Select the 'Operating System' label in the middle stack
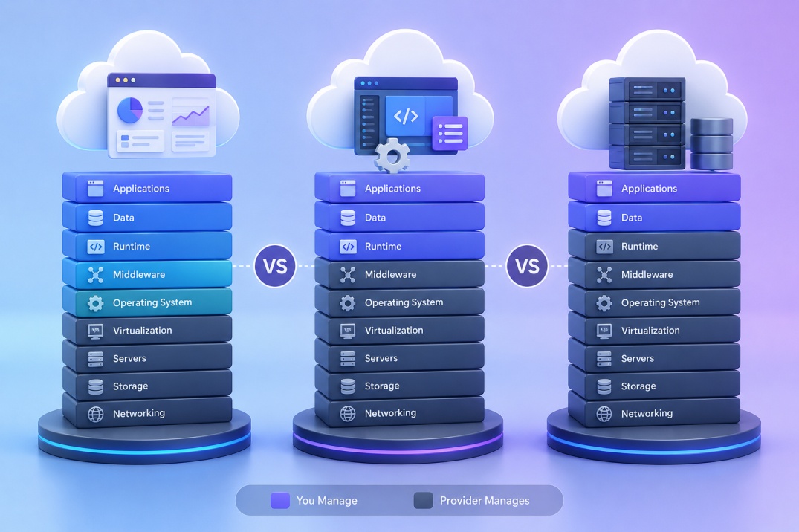Screen dimensions: 799x532 [404, 302]
